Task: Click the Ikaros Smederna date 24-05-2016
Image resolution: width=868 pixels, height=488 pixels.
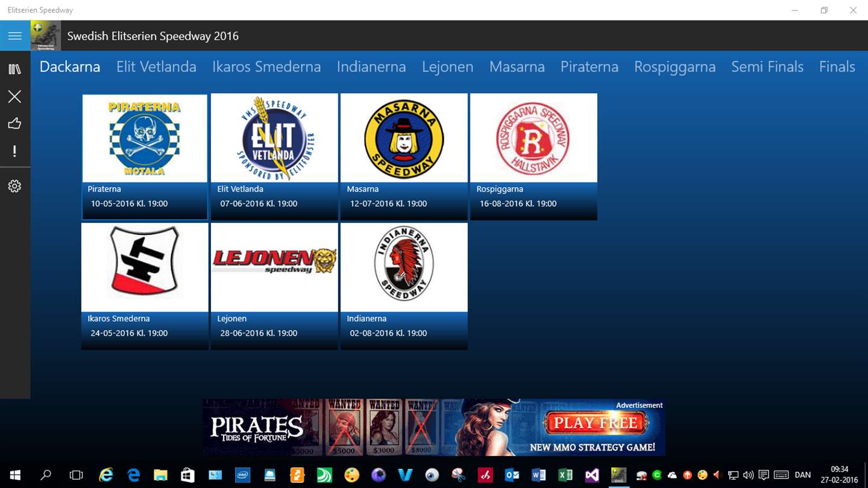Action: coord(129,333)
